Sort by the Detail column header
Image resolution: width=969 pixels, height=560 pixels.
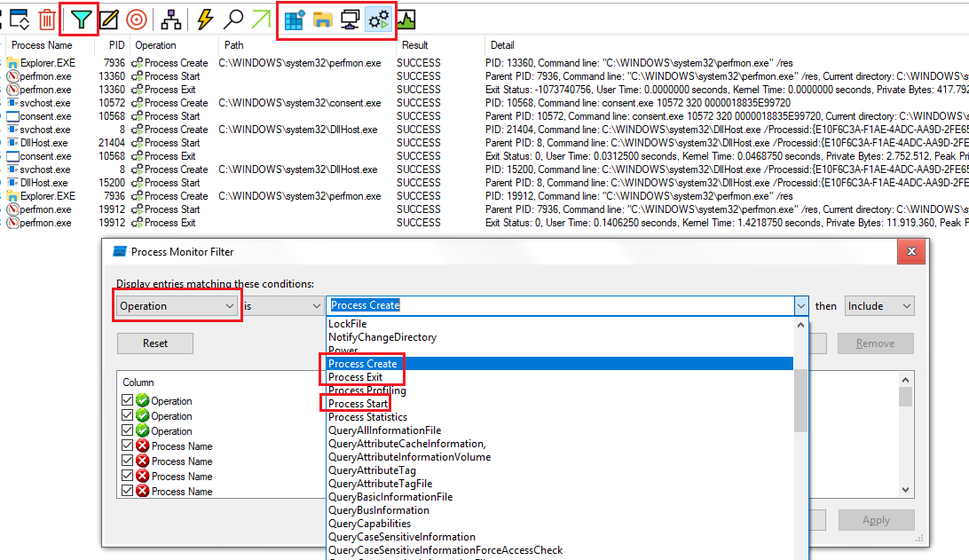(x=502, y=45)
